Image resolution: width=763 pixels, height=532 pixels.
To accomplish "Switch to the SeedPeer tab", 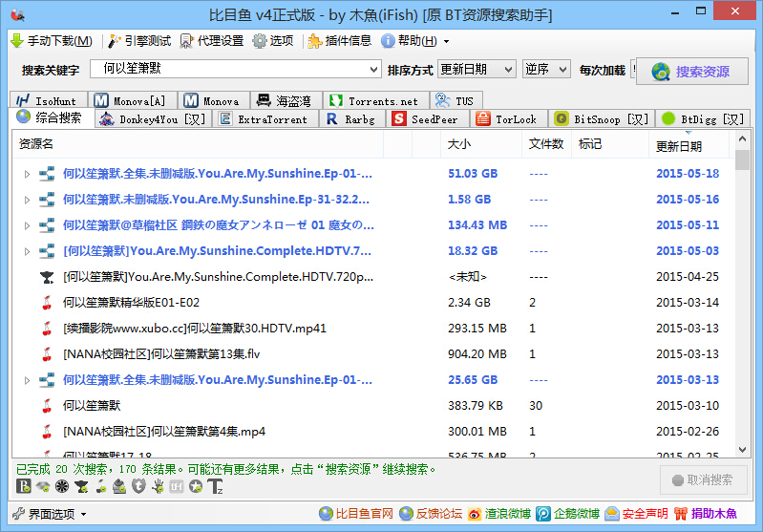I will pos(428,119).
